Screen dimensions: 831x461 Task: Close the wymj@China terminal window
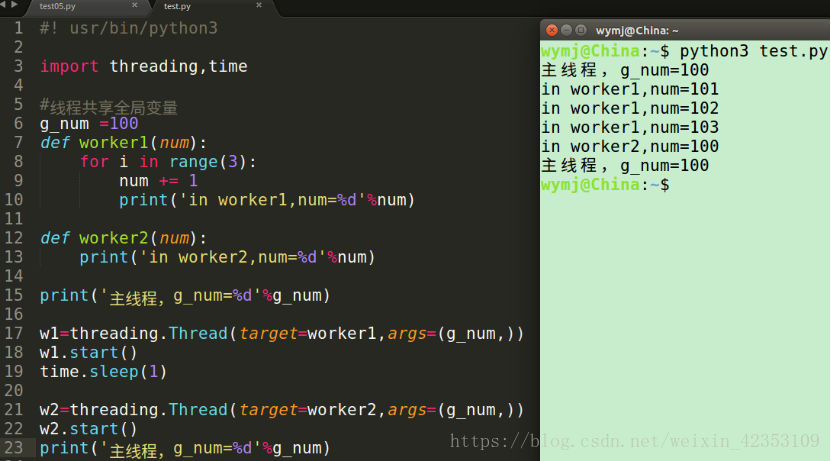(552, 30)
